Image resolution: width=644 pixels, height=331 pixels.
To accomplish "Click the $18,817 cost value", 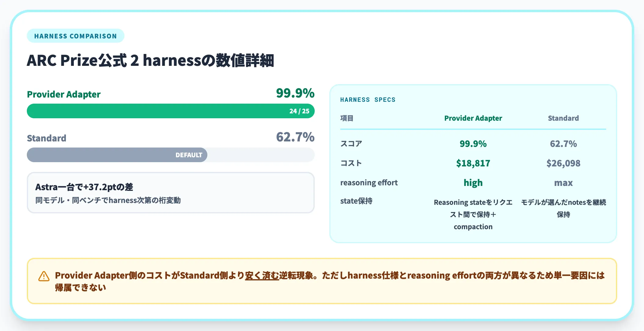I will tap(473, 163).
